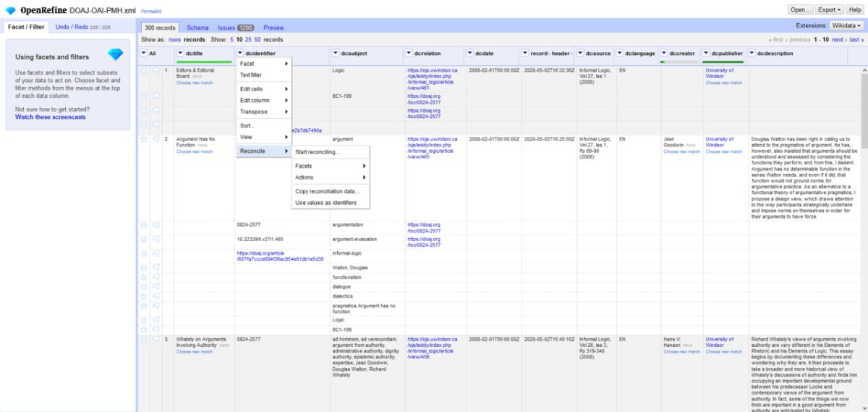
Task: Open the Preview tab
Action: pos(273,28)
